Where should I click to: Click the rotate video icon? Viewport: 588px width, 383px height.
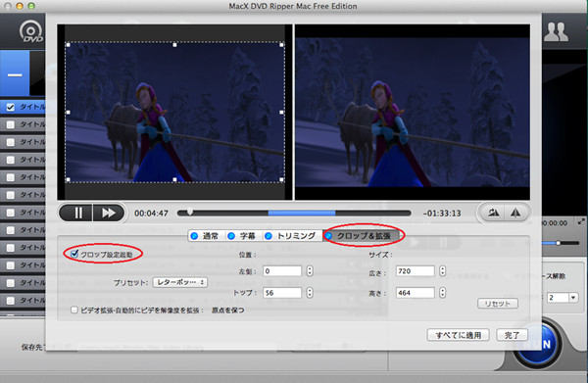coord(493,213)
